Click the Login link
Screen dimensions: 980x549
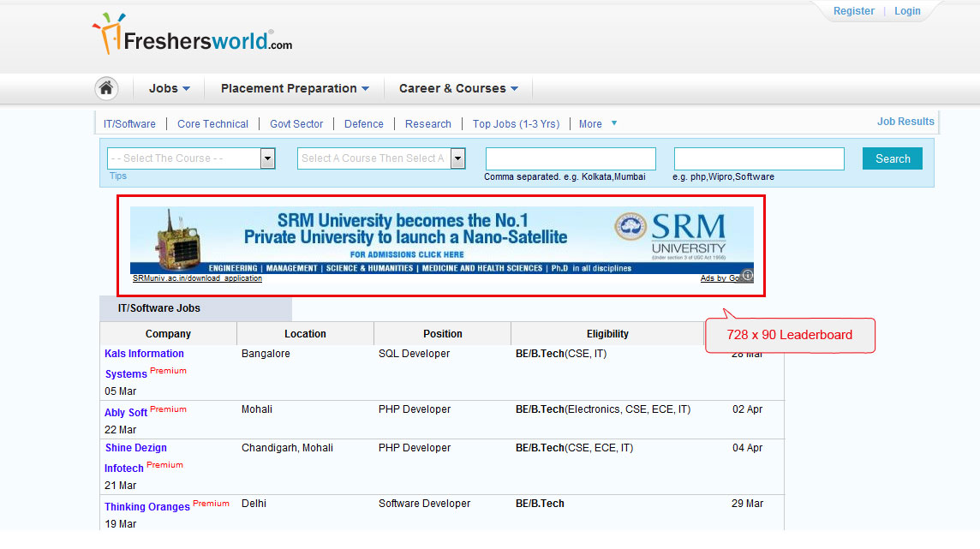point(907,11)
